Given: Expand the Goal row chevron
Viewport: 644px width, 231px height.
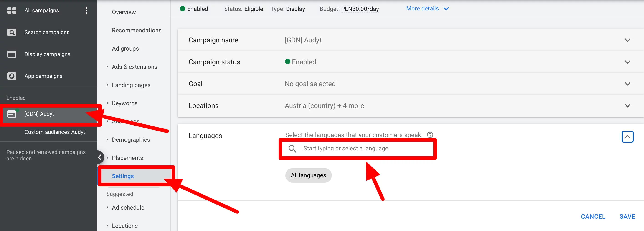Looking at the screenshot, I should [x=627, y=84].
